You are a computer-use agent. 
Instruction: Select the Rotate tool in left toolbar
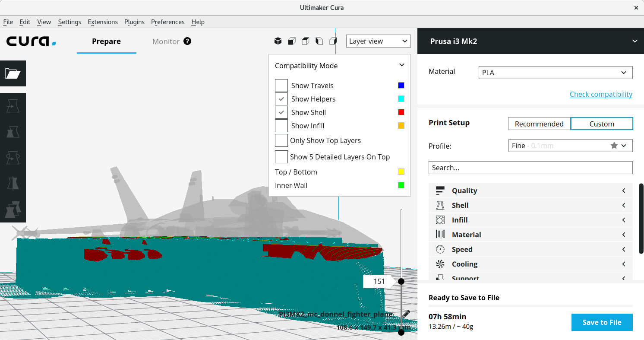coord(13,158)
